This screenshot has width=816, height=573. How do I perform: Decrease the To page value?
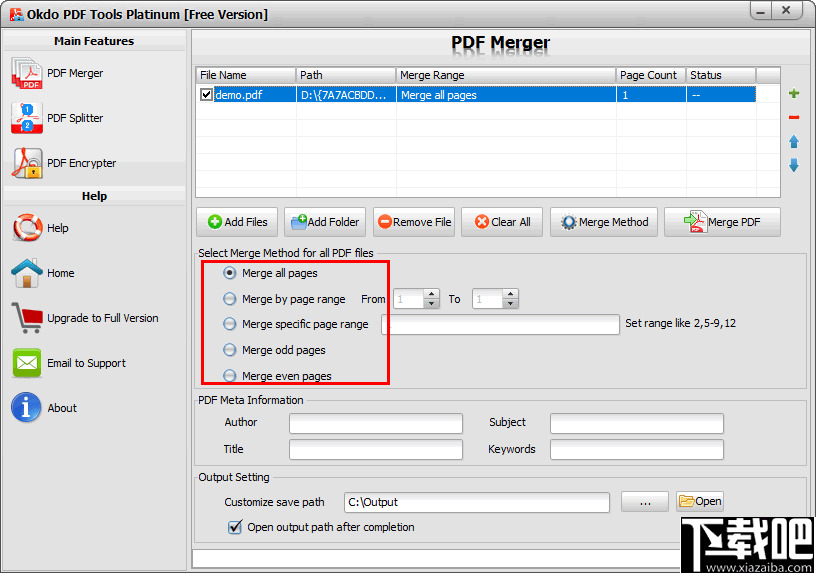click(x=511, y=303)
